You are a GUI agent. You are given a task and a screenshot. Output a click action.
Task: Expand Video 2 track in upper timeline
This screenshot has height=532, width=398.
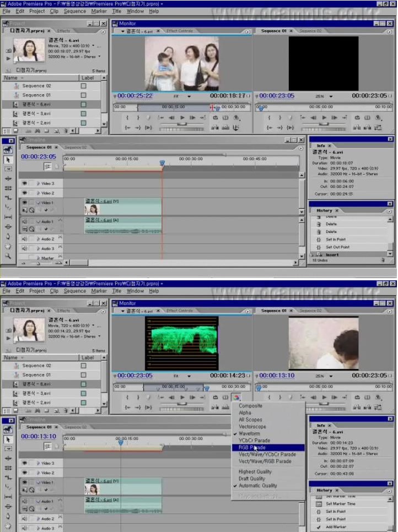39,193
